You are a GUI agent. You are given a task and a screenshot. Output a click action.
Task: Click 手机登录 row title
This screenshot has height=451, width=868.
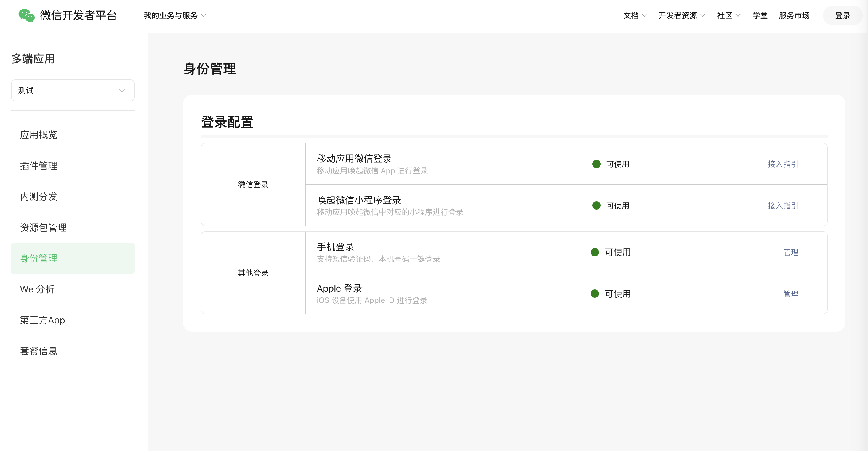335,247
